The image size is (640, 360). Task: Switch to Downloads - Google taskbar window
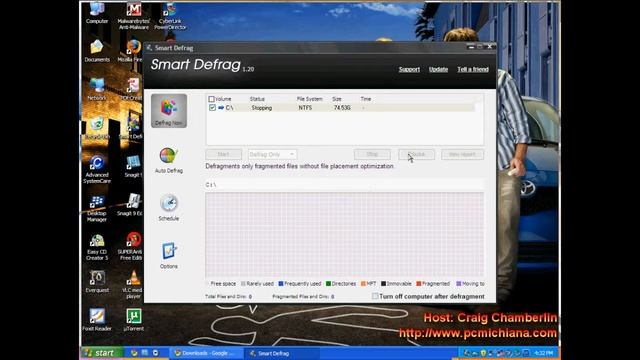pos(205,353)
